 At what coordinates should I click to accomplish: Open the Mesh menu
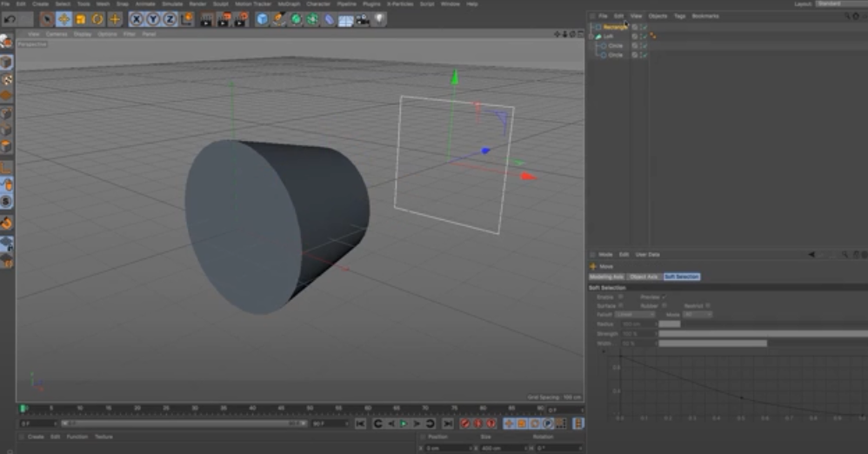point(103,3)
